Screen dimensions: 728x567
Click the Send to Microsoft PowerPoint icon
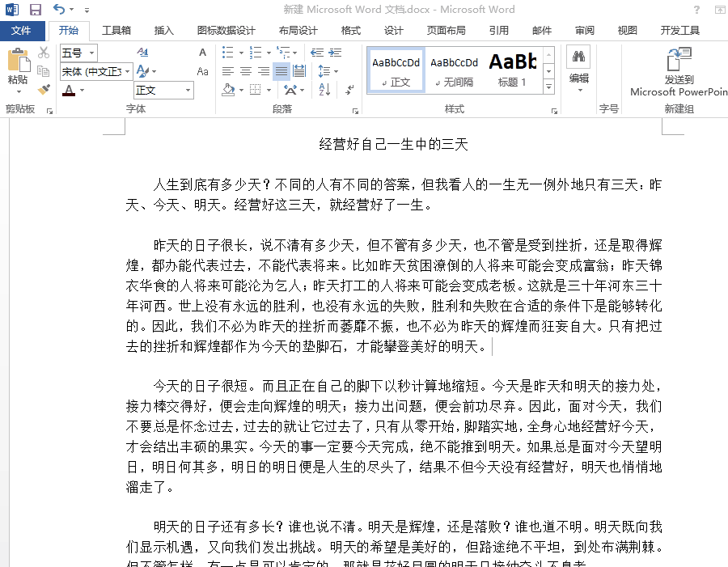[x=679, y=58]
